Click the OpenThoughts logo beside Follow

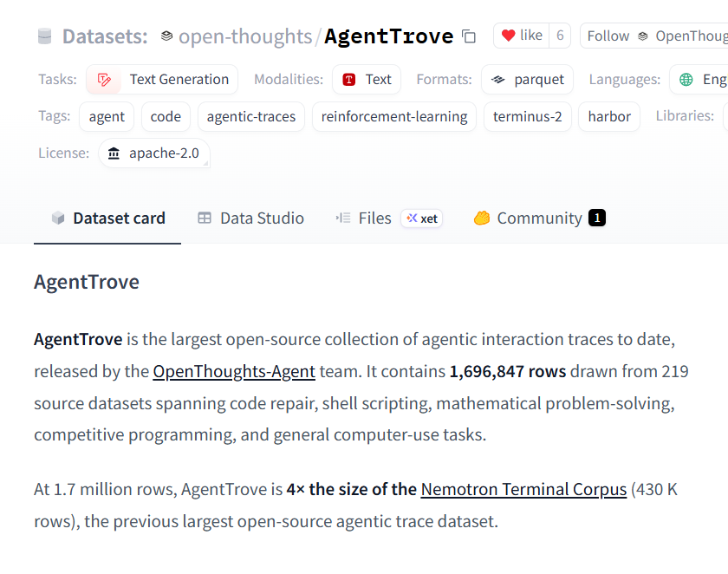[642, 36]
